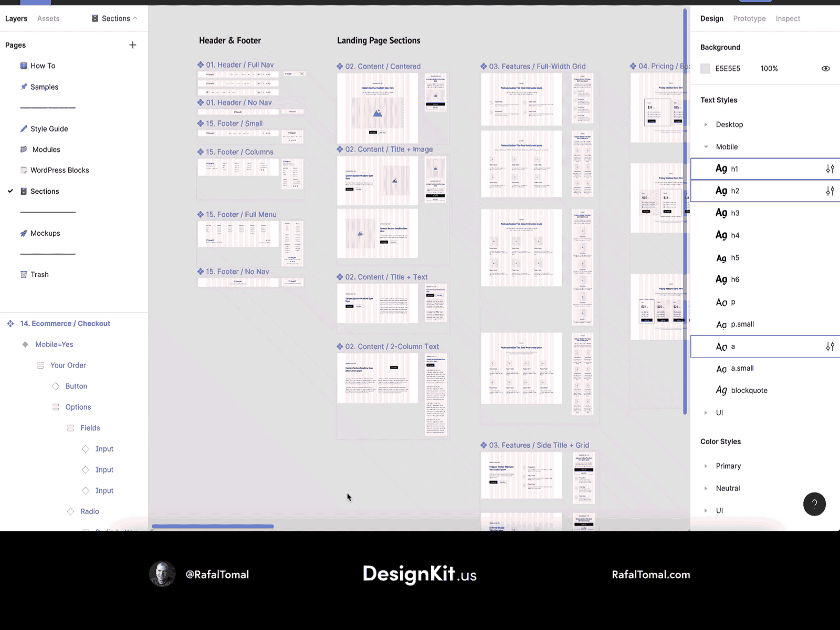Image resolution: width=840 pixels, height=630 pixels.
Task: Click the rocket icon beside Mockups page
Action: [x=24, y=233]
